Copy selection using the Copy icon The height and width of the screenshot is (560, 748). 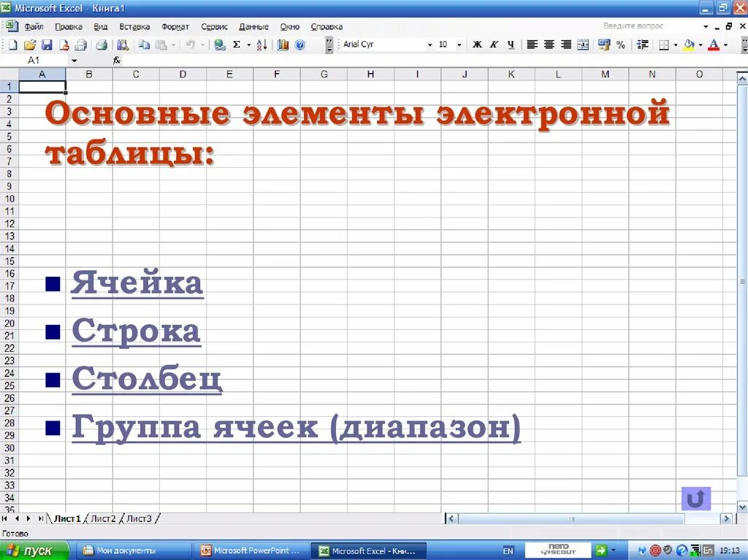tap(144, 45)
